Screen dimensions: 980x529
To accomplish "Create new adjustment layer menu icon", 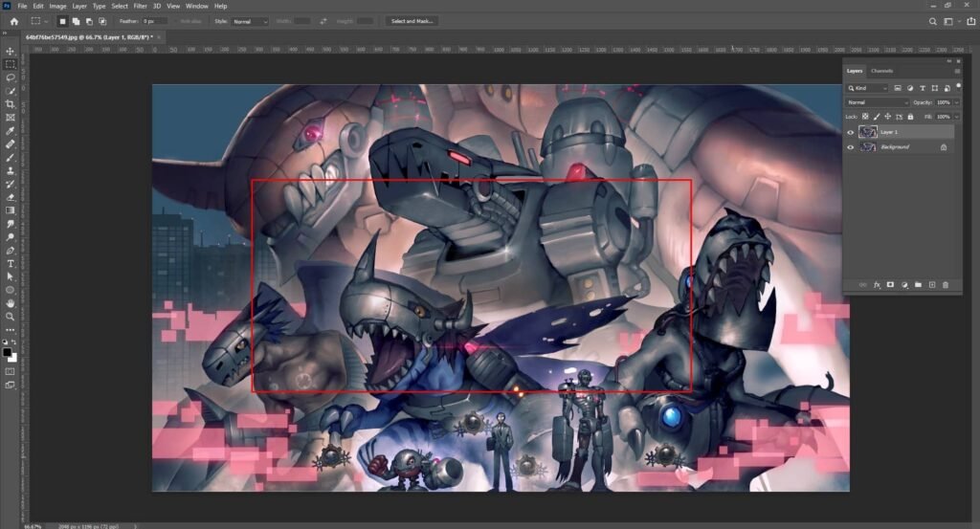I will coord(904,285).
